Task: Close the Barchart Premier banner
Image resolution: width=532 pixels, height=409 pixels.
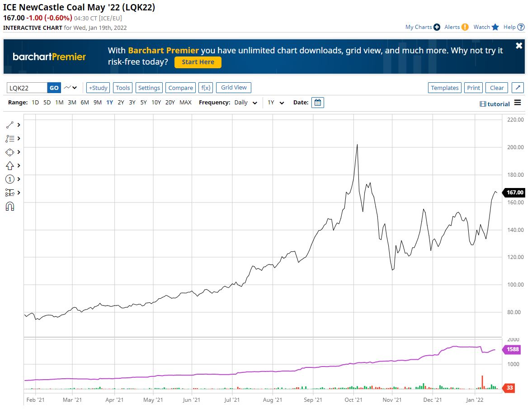Action: point(519,46)
